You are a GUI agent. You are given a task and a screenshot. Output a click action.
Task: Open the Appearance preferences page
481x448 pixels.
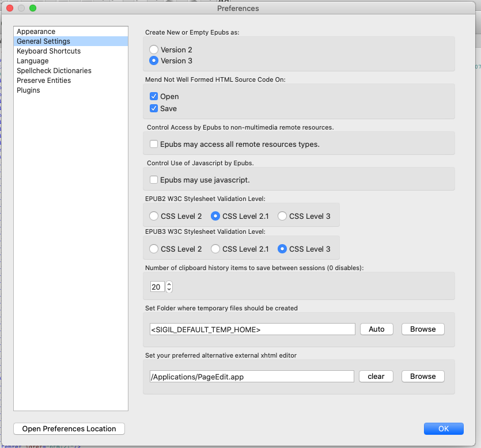click(x=36, y=32)
